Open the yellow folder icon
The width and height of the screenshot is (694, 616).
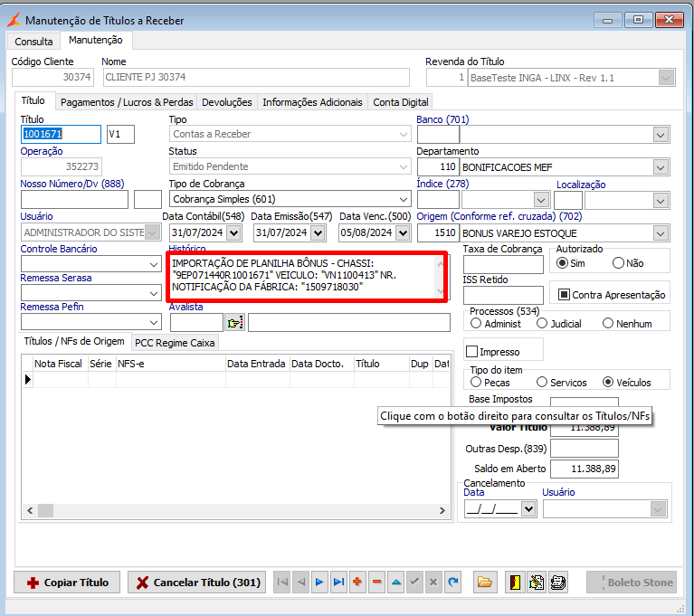point(484,583)
